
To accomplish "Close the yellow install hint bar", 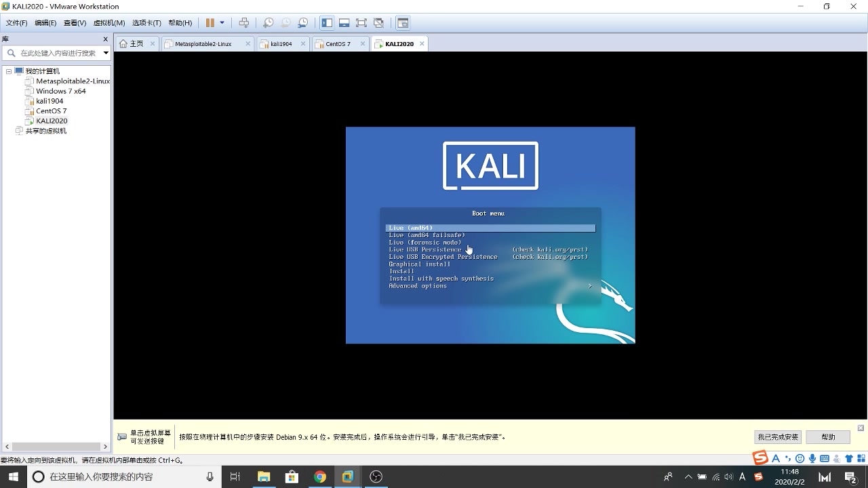I will [x=861, y=428].
